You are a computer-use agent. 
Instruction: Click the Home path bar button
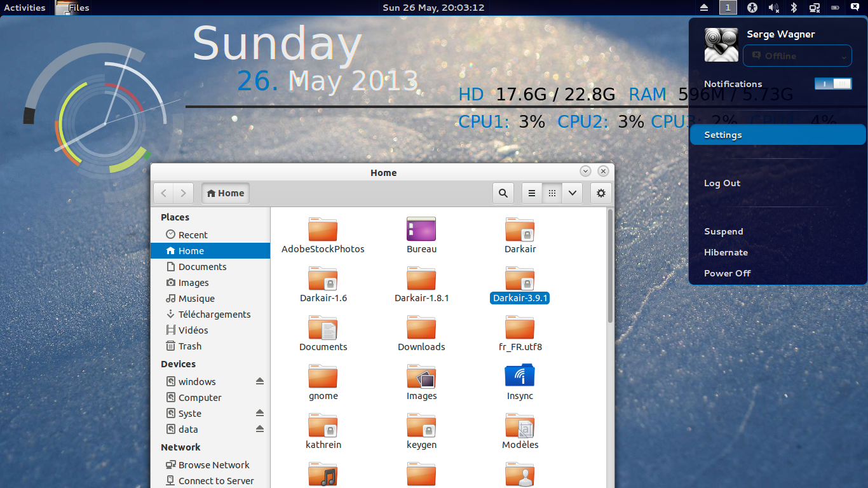click(226, 193)
